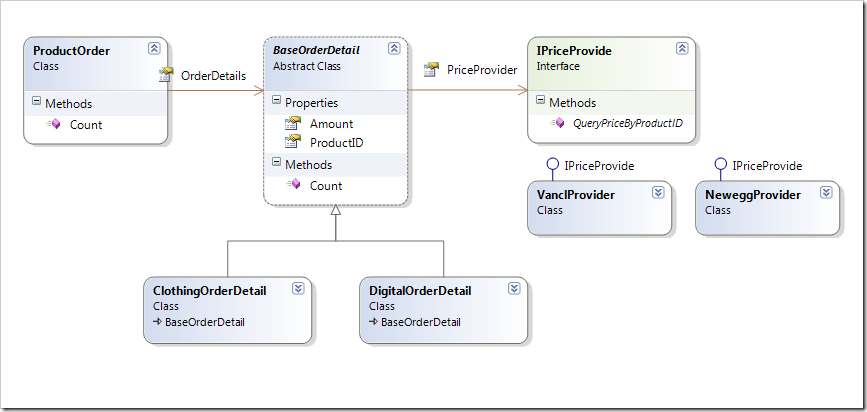Click the inheritance triangle arrowhead below BaseOrderDetail
Screen dimensions: 867x412
click(x=336, y=210)
